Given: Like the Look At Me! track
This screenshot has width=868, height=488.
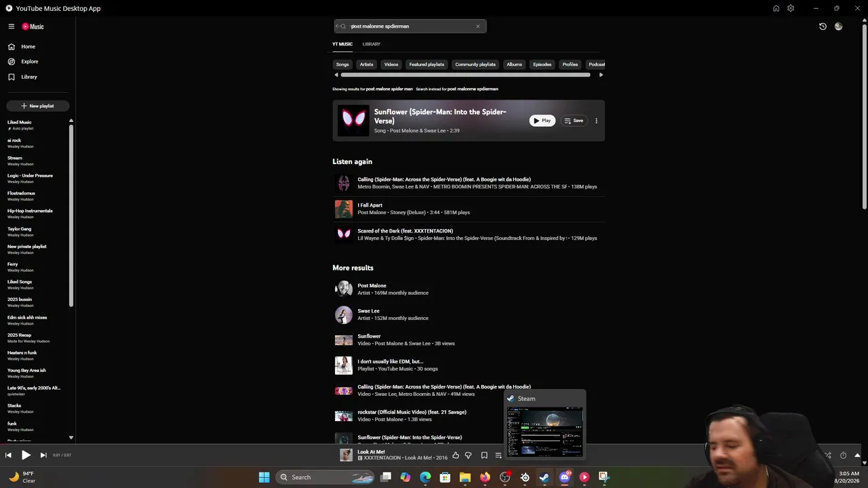Looking at the screenshot, I should point(456,455).
